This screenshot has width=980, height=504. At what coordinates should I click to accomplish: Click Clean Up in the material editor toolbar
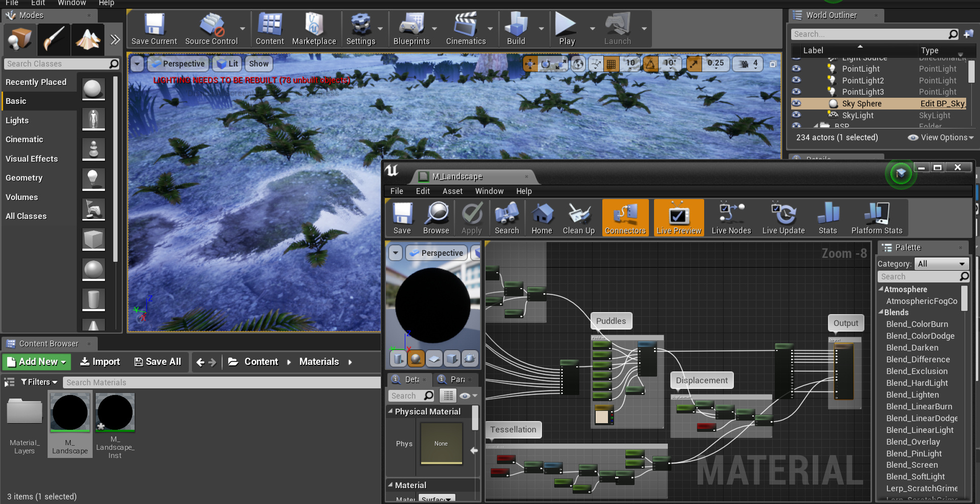[x=579, y=218]
